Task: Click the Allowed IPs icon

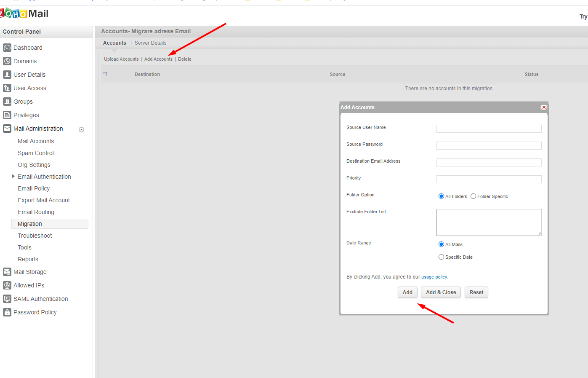Action: (7, 285)
